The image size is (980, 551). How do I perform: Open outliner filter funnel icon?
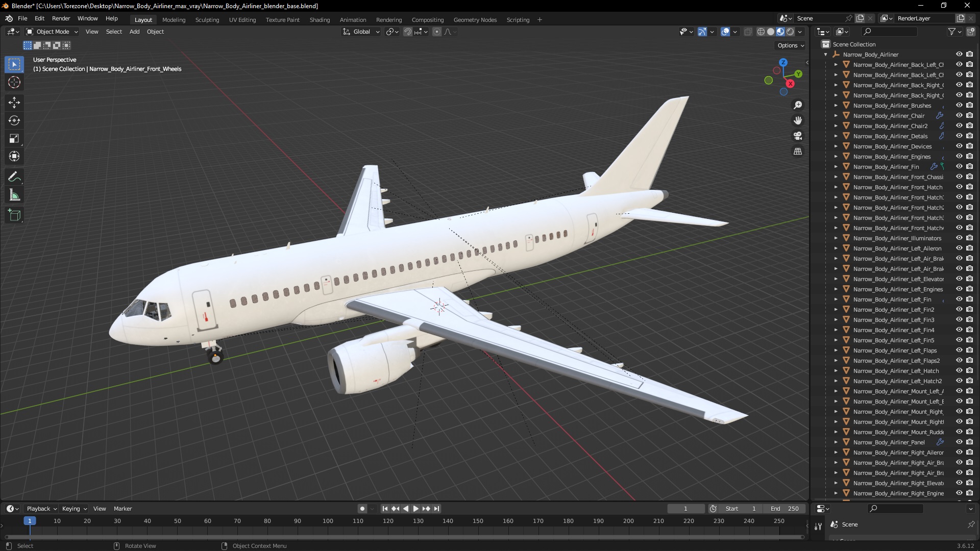click(952, 32)
